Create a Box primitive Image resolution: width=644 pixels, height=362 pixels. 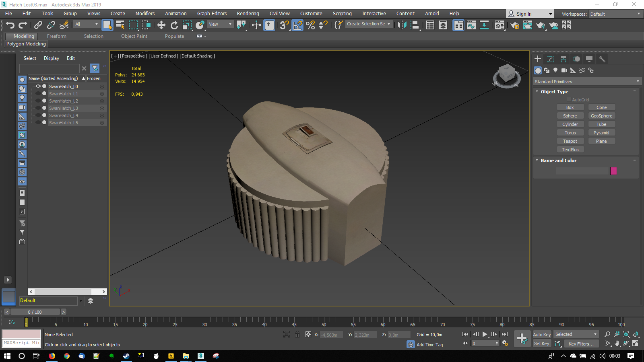click(570, 107)
